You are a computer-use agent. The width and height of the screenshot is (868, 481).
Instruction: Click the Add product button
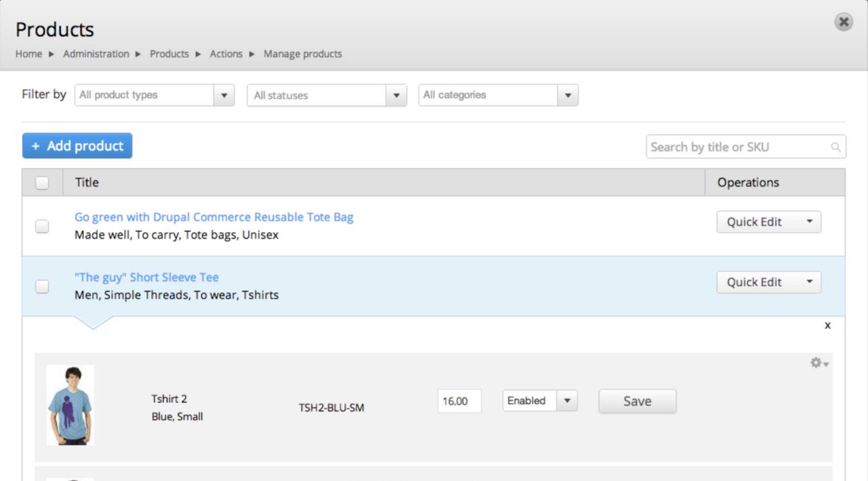click(77, 146)
